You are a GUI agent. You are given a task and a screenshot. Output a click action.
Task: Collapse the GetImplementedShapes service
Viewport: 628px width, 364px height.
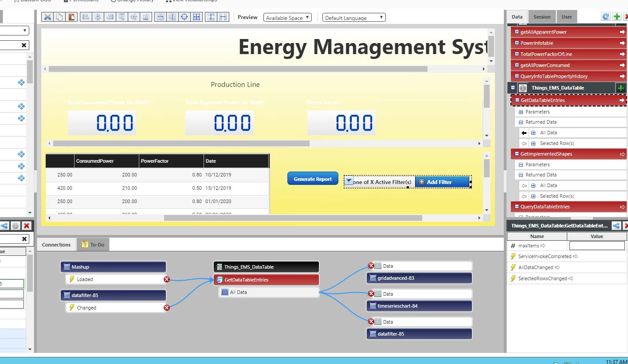click(x=517, y=154)
